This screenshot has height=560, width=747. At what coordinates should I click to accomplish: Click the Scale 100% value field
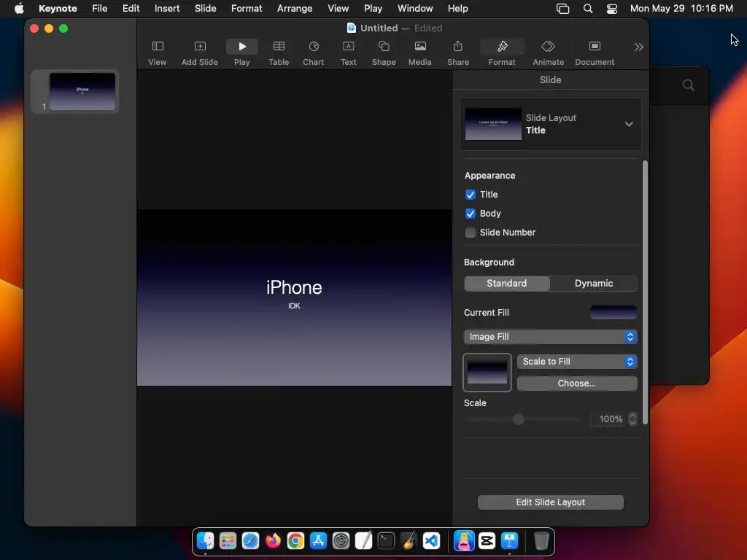609,419
